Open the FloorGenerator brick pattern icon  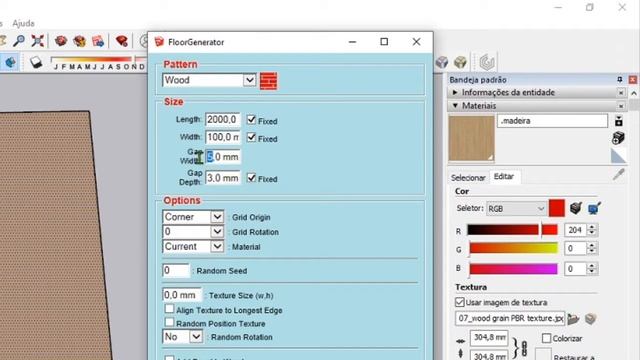[268, 80]
